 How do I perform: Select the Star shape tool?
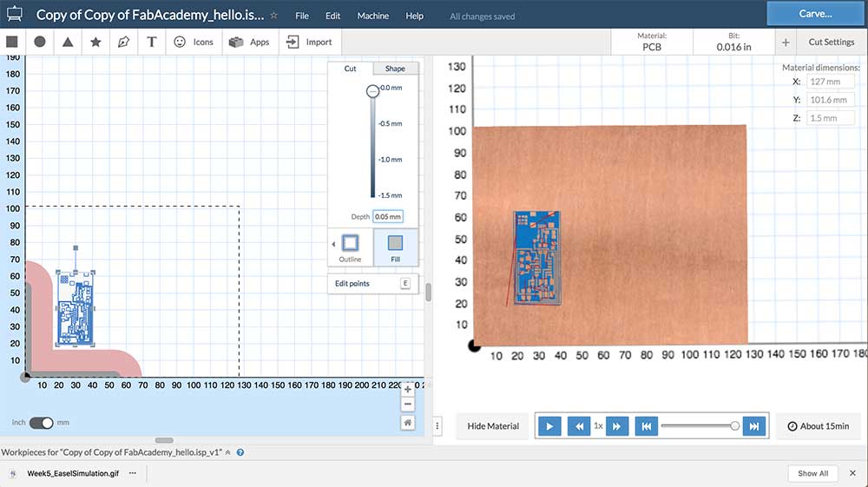point(95,42)
